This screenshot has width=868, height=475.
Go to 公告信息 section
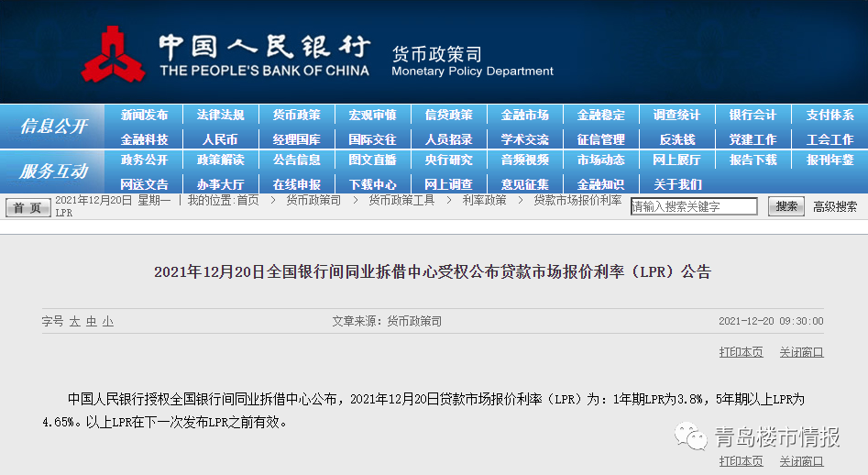pos(297,160)
